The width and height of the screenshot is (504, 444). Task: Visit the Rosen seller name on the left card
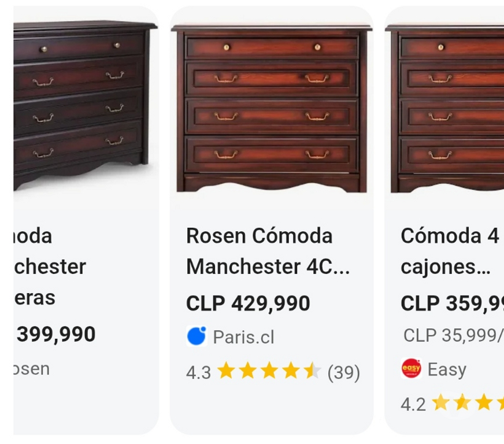click(x=32, y=369)
